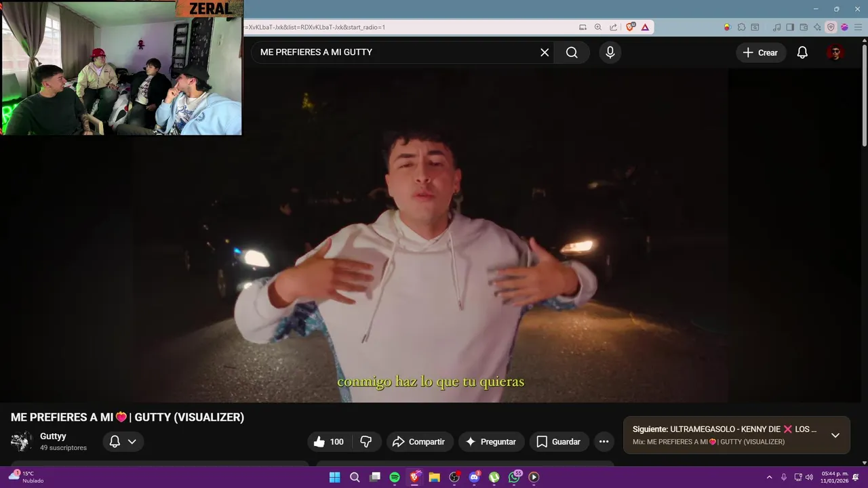Show hidden system tray icons
This screenshot has height=488, width=868.
tap(769, 477)
